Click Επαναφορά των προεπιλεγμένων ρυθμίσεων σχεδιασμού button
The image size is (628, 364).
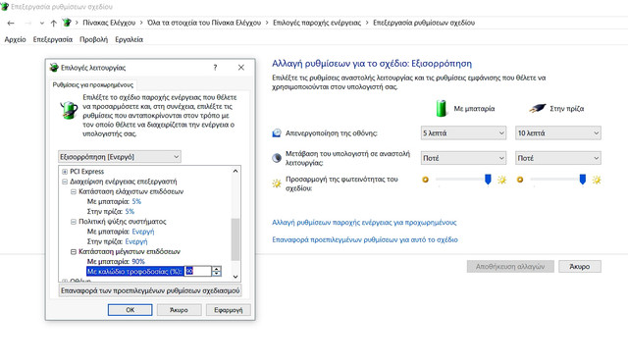(150, 290)
